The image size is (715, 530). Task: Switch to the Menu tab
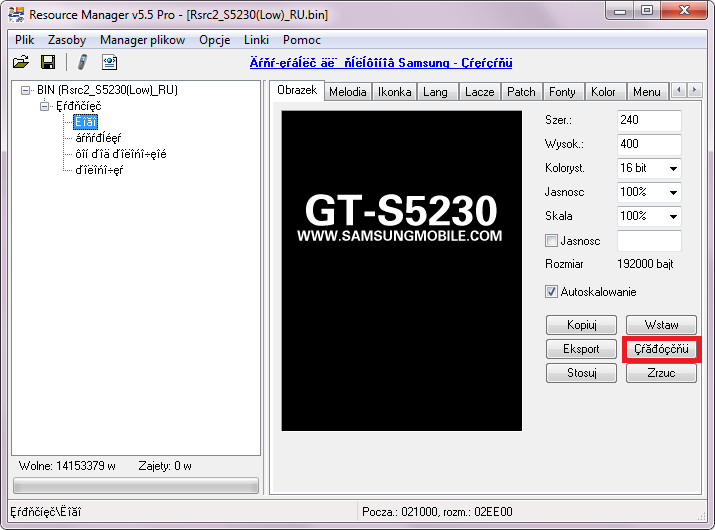tap(647, 92)
